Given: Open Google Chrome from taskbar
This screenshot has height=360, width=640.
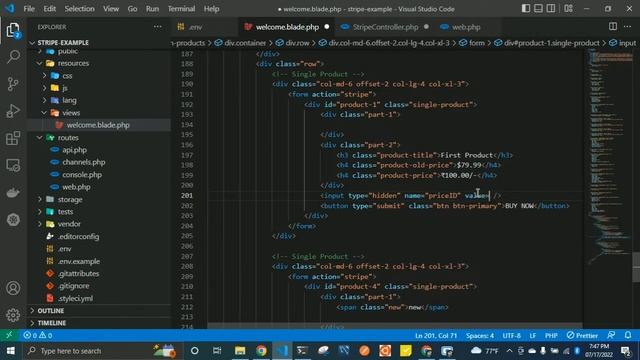Looking at the screenshot, I should coord(261,351).
